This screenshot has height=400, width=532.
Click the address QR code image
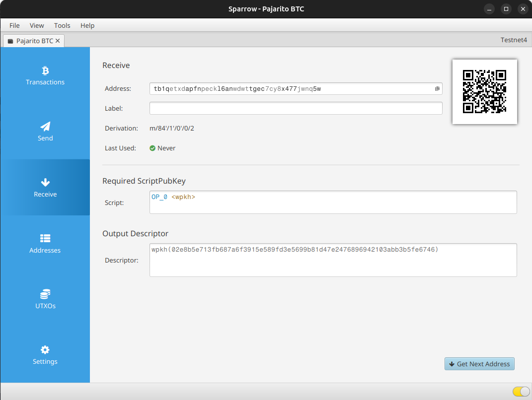(x=484, y=91)
